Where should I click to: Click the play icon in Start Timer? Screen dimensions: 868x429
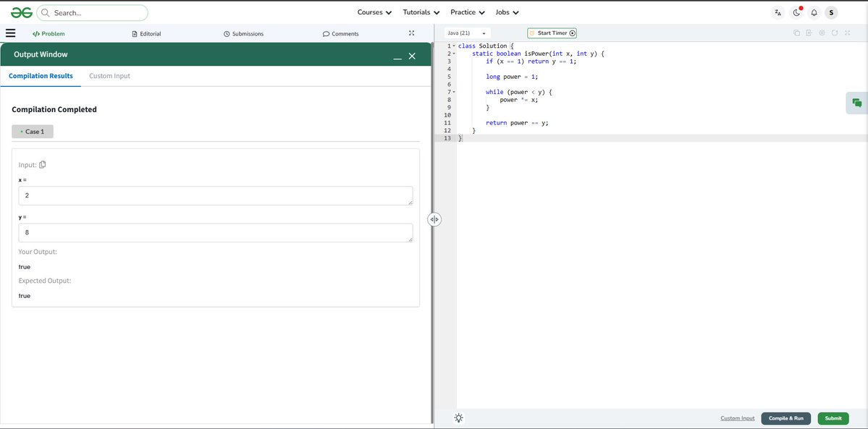(x=573, y=33)
